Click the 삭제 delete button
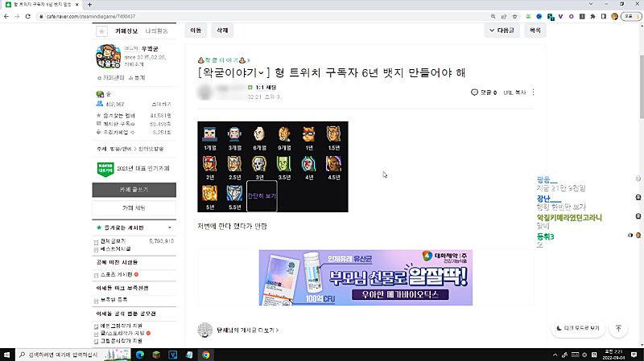 (x=222, y=31)
